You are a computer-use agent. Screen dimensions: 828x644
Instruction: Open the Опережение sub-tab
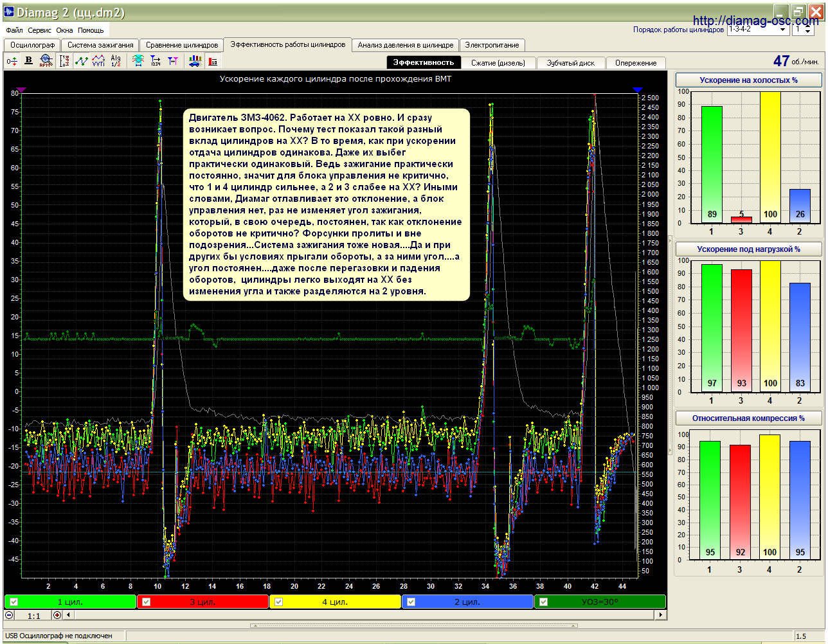point(636,63)
